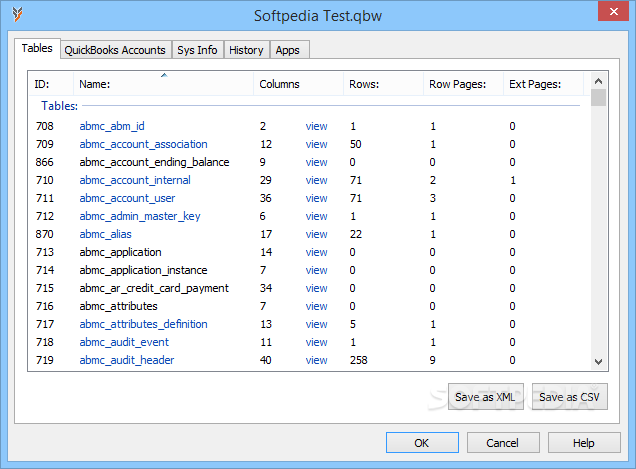Switch to the Tables tab

coord(37,48)
